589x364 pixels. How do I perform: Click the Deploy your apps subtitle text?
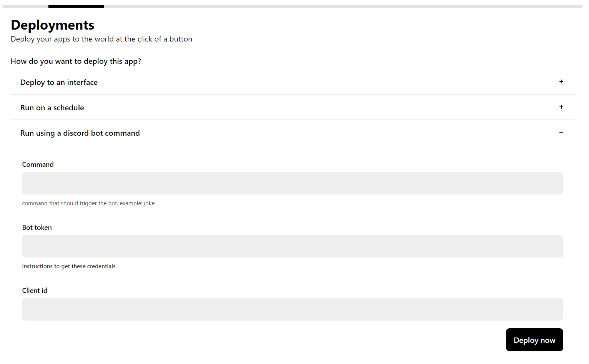point(101,39)
